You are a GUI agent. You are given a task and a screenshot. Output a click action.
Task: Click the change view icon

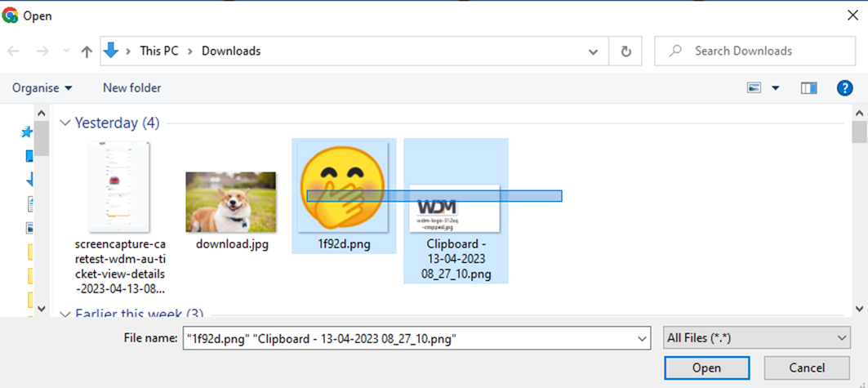click(x=754, y=88)
